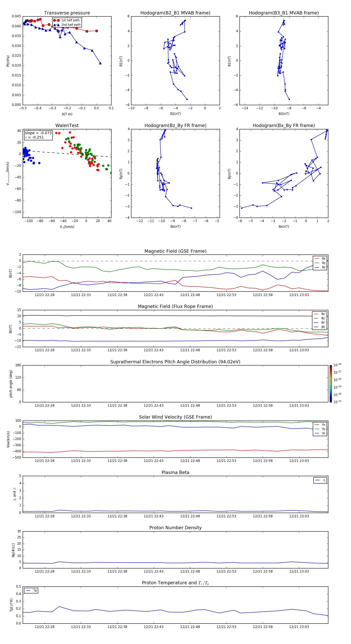Screen dimensions: 351x644
Task: Click the 'Bx(nT)' x-axis label
Action: (x=284, y=227)
